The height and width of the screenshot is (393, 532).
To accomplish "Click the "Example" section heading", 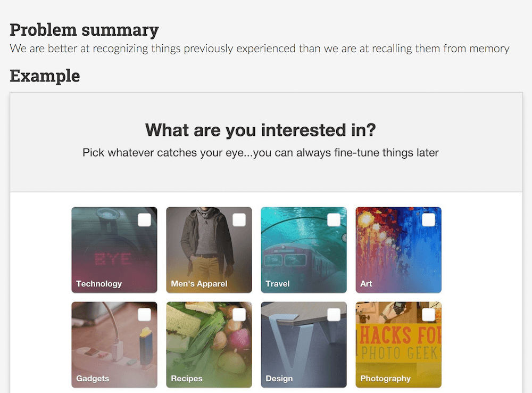I will pyautogui.click(x=45, y=76).
